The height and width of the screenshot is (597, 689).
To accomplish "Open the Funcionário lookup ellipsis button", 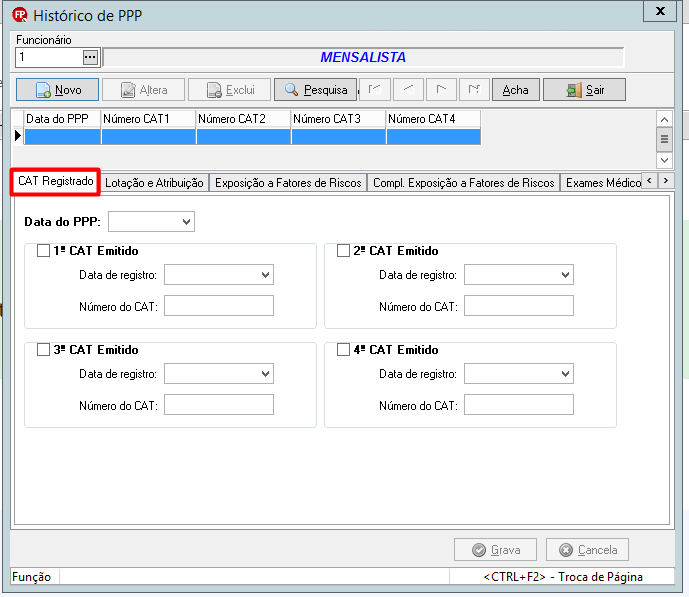I will coord(90,57).
